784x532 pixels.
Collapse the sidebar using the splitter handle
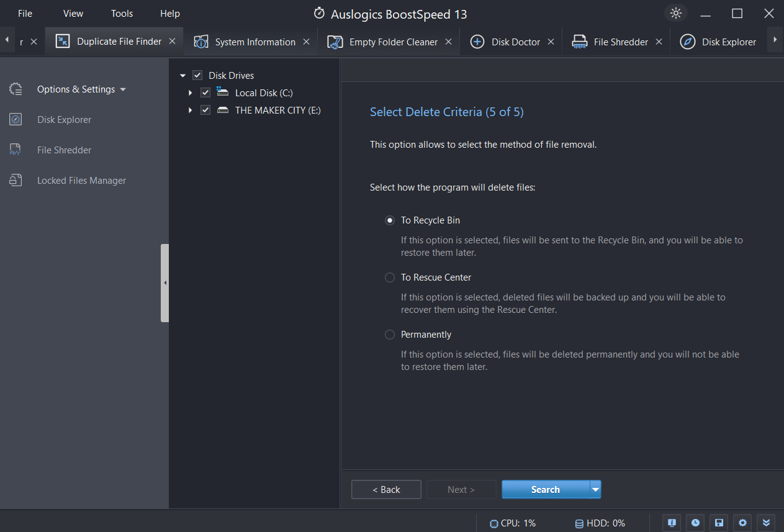(164, 283)
